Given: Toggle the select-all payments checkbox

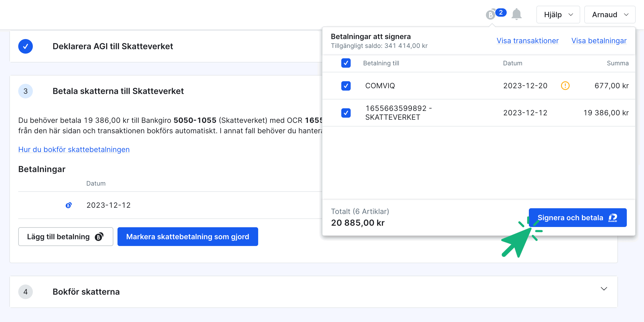Looking at the screenshot, I should coord(346,63).
